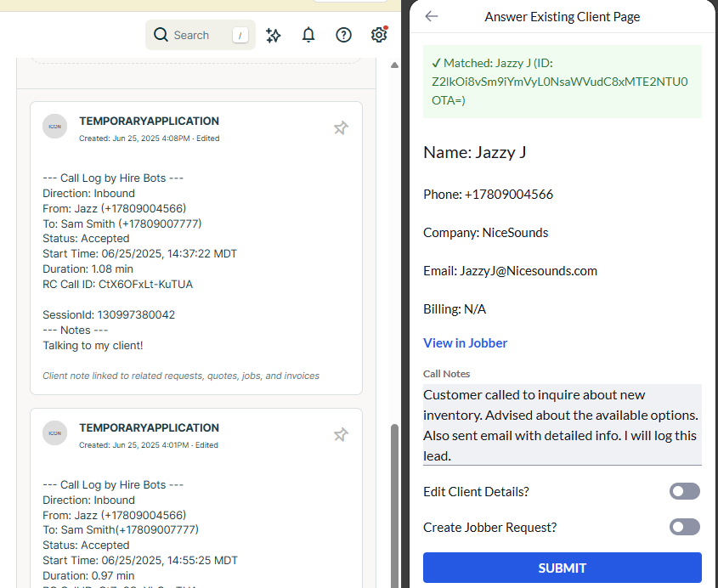Turn on the Create Jobber Request toggle
The height and width of the screenshot is (588, 718).
pos(684,527)
